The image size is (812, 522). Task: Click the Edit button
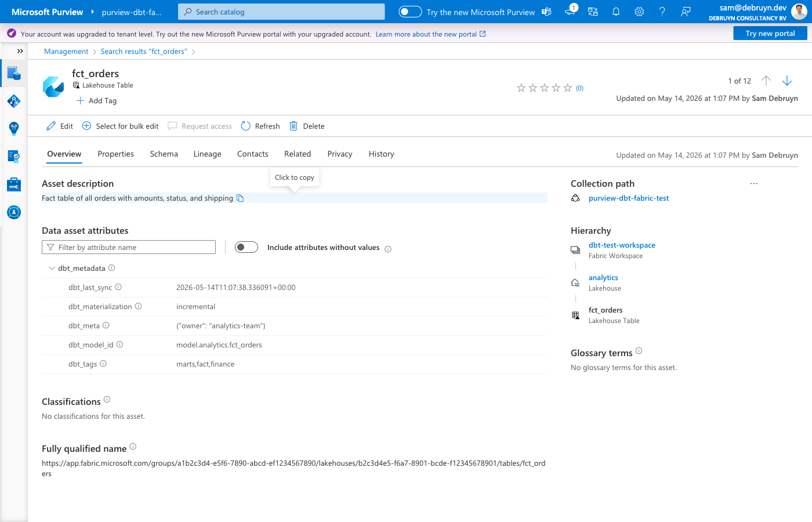(x=60, y=126)
